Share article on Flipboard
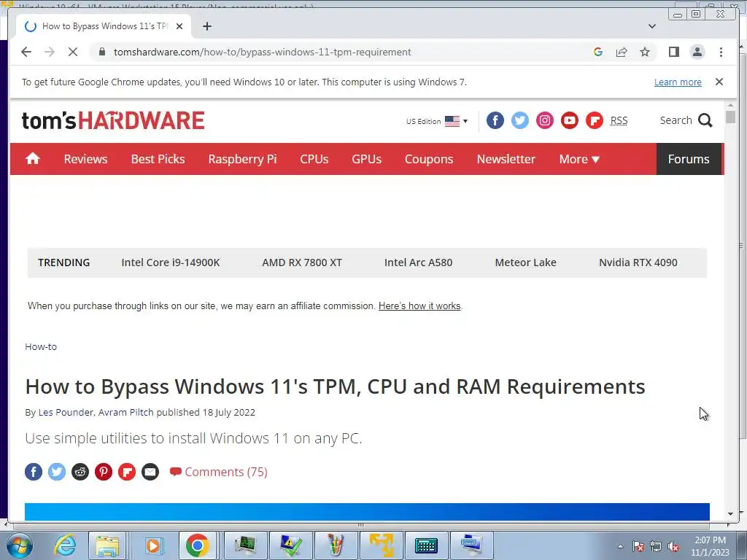This screenshot has height=560, width=747. coord(127,472)
